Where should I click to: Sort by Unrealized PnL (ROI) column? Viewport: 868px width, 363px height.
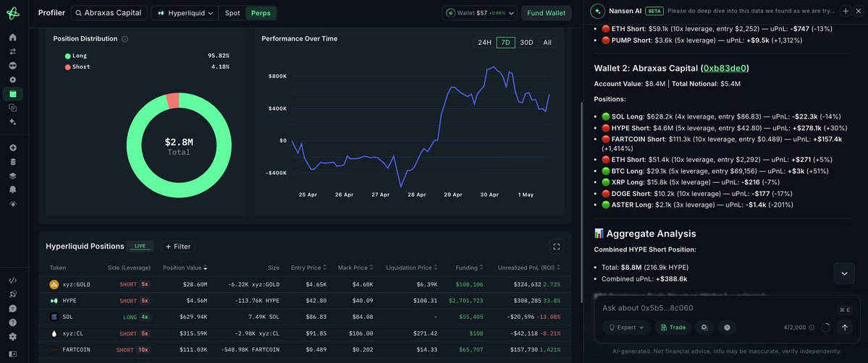529,268
